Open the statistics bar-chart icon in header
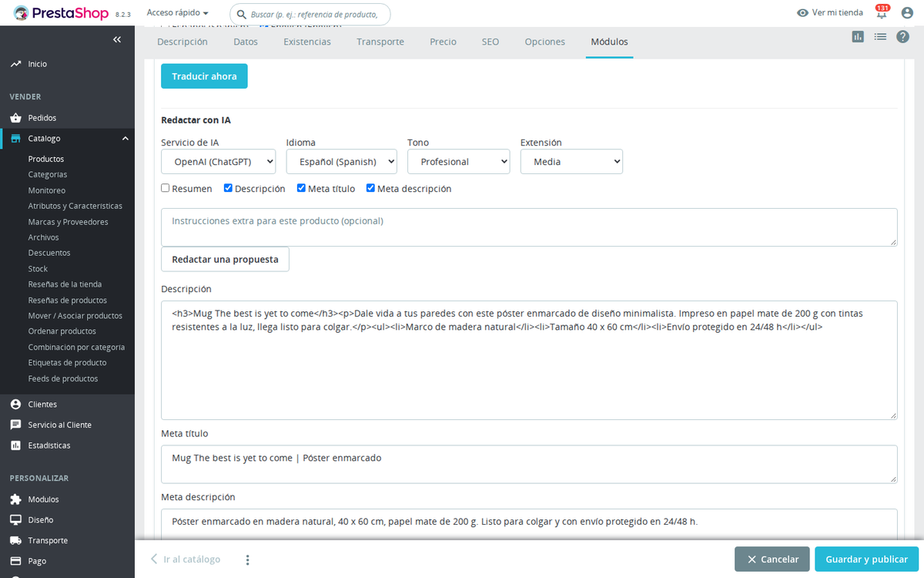The height and width of the screenshot is (578, 924). coord(858,36)
